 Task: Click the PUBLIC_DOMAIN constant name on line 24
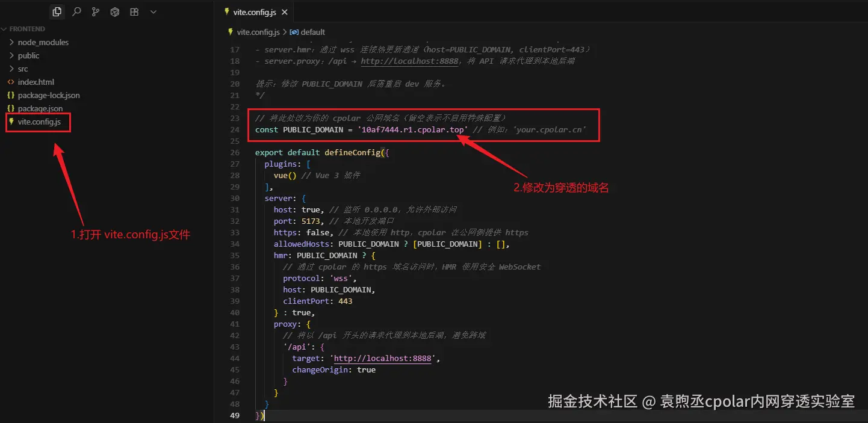tap(314, 129)
